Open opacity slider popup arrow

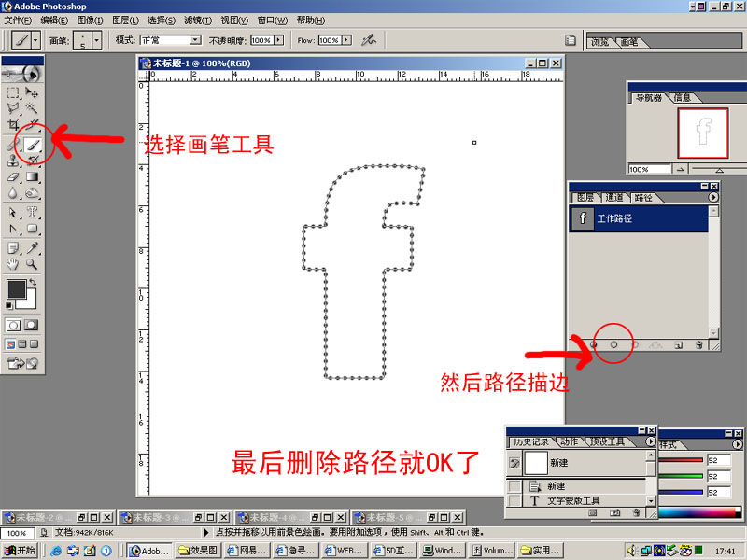click(x=278, y=40)
